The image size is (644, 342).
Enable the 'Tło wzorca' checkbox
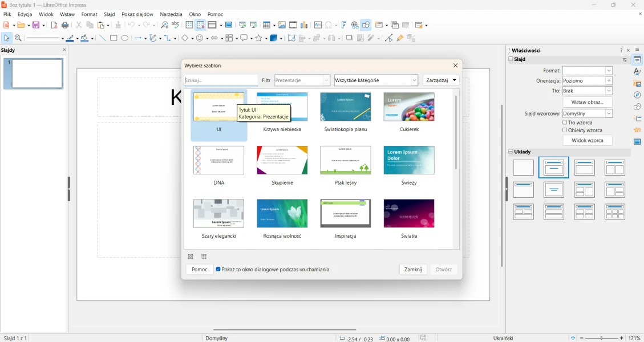point(565,123)
